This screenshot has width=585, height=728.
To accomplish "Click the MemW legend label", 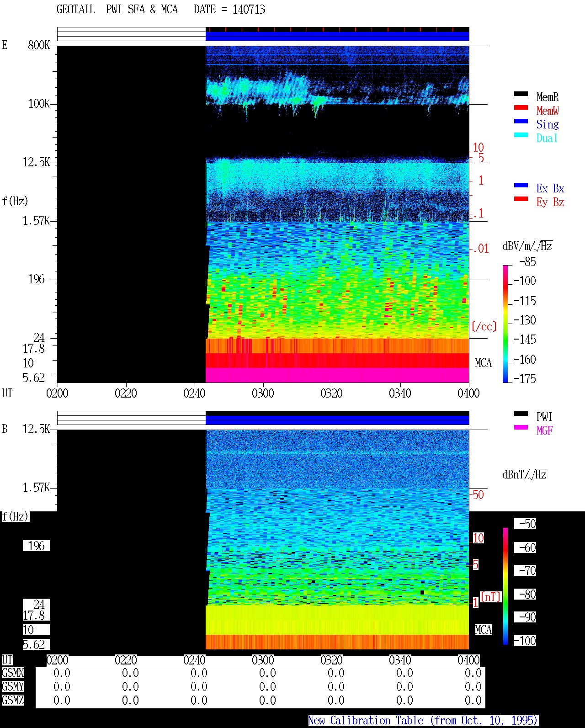I will [548, 111].
